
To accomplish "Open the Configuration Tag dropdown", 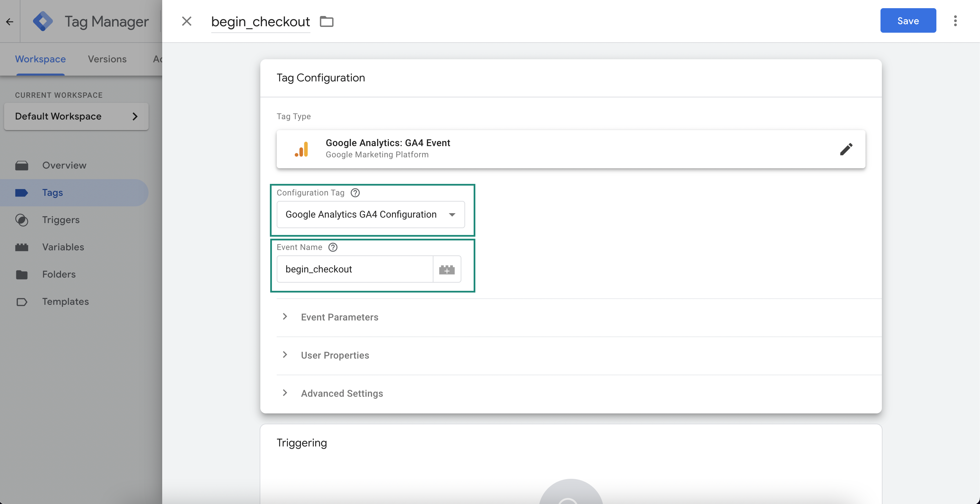I will point(370,215).
